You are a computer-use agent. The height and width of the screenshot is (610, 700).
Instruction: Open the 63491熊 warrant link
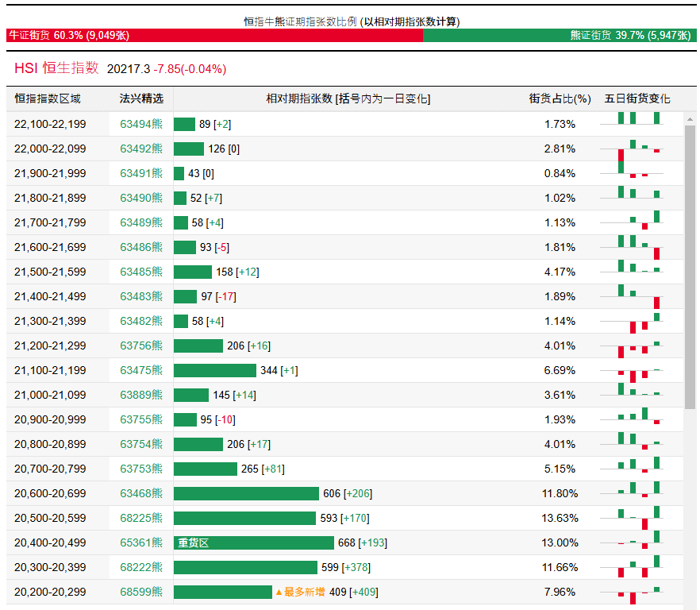[141, 173]
